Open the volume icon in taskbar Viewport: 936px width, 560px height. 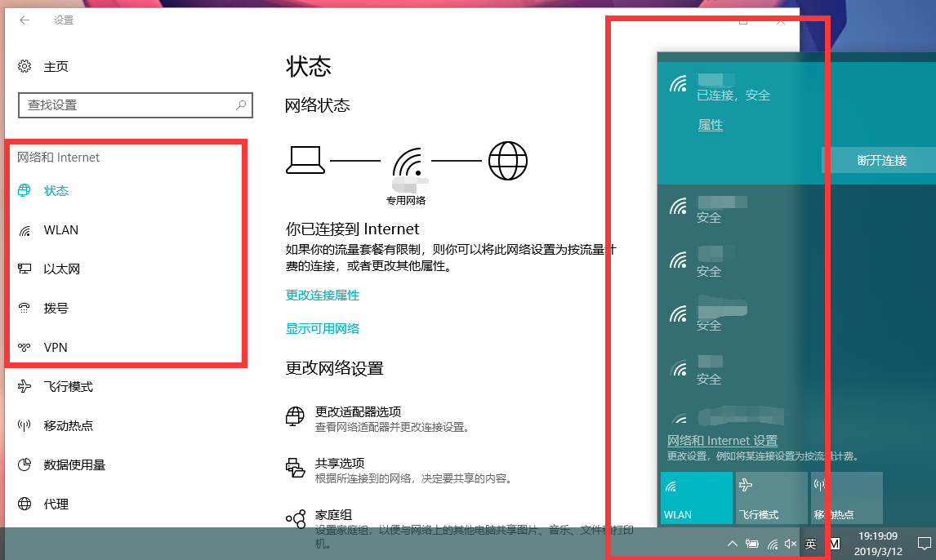791,543
